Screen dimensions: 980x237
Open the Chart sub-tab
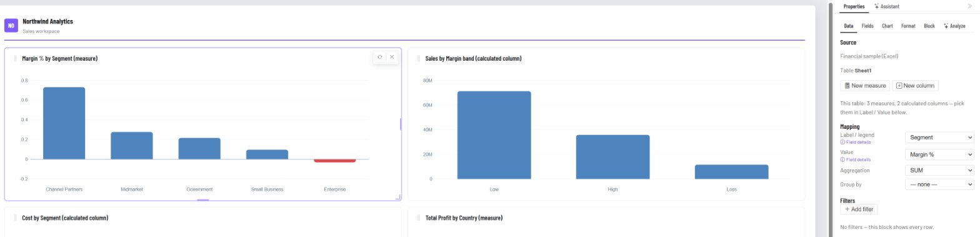click(x=887, y=26)
